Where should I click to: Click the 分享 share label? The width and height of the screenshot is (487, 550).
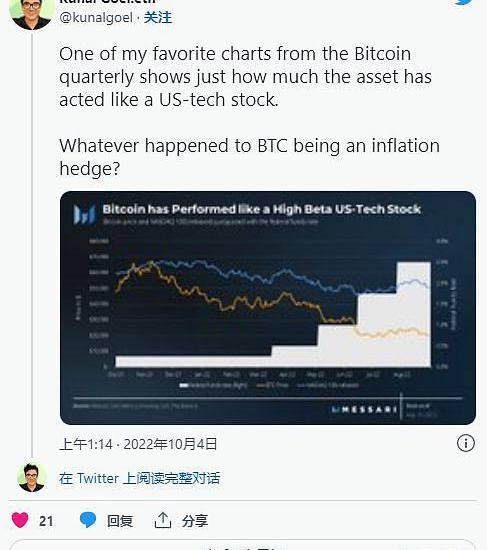click(195, 521)
